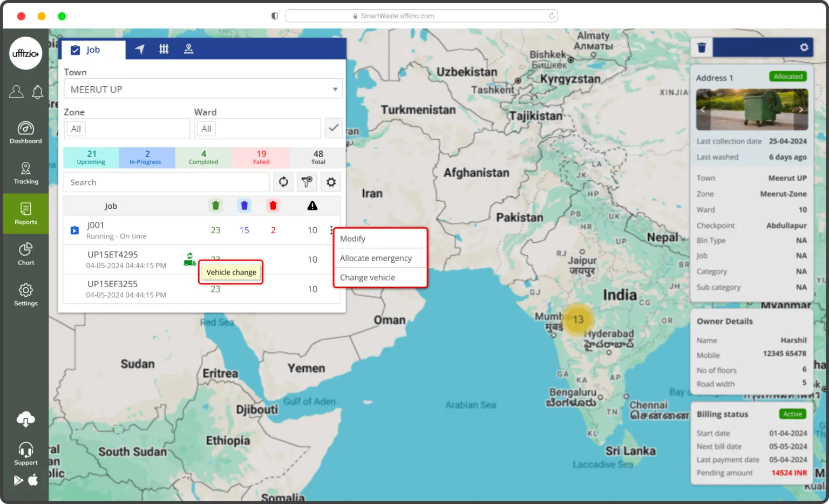This screenshot has width=829, height=504.
Task: Open the Zone dropdown set to All
Action: pyautogui.click(x=127, y=129)
